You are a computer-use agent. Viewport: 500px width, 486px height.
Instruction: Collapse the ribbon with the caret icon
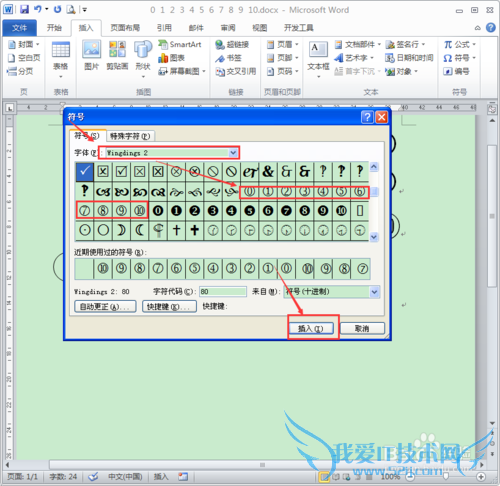pyautogui.click(x=478, y=28)
